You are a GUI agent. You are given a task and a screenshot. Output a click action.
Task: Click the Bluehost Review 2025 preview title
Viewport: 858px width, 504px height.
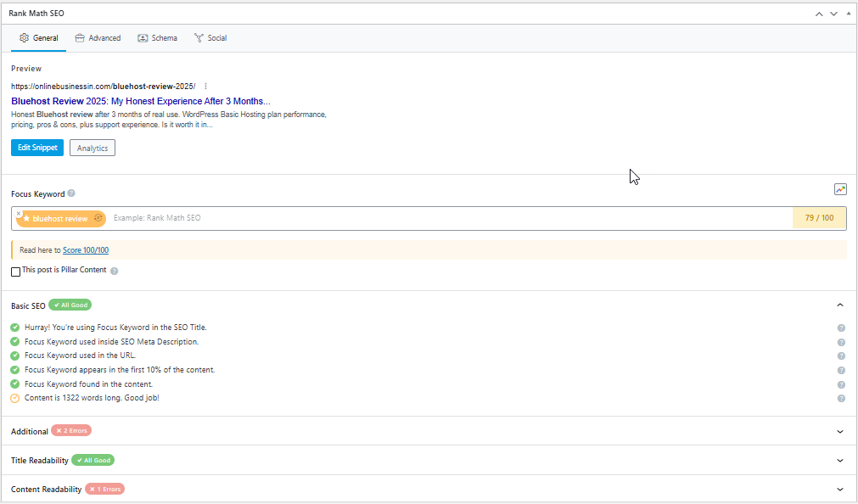coord(141,101)
